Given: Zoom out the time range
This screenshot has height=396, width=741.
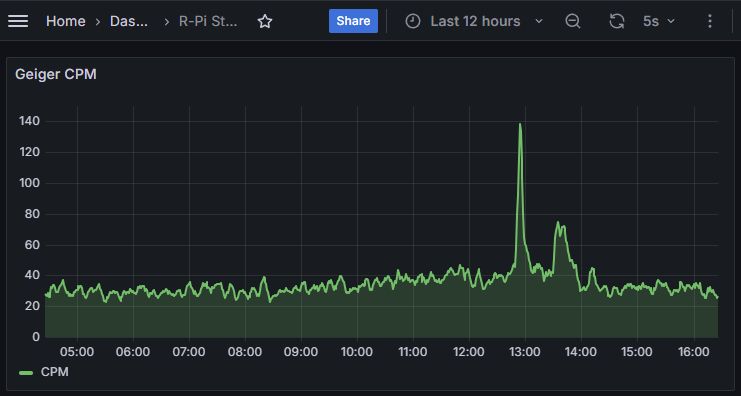Looking at the screenshot, I should [573, 21].
